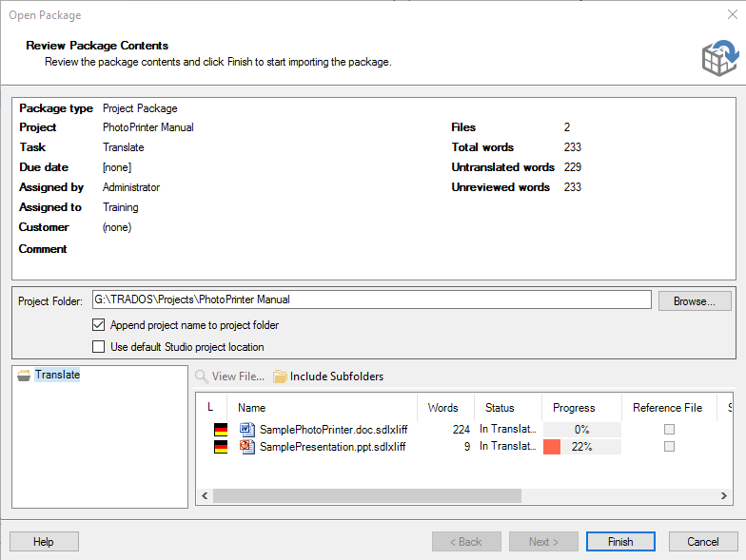Click the Customer value (none)

117,227
